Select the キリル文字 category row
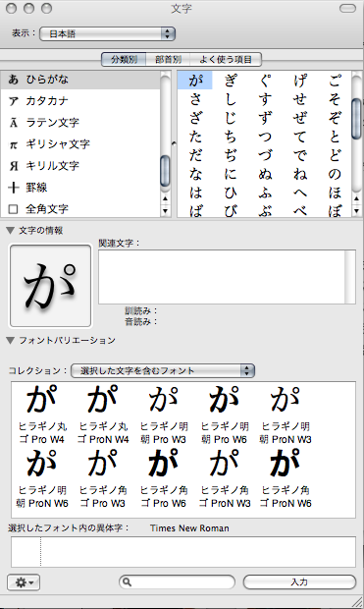Image resolution: width=364 pixels, height=609 pixels. coord(80,166)
